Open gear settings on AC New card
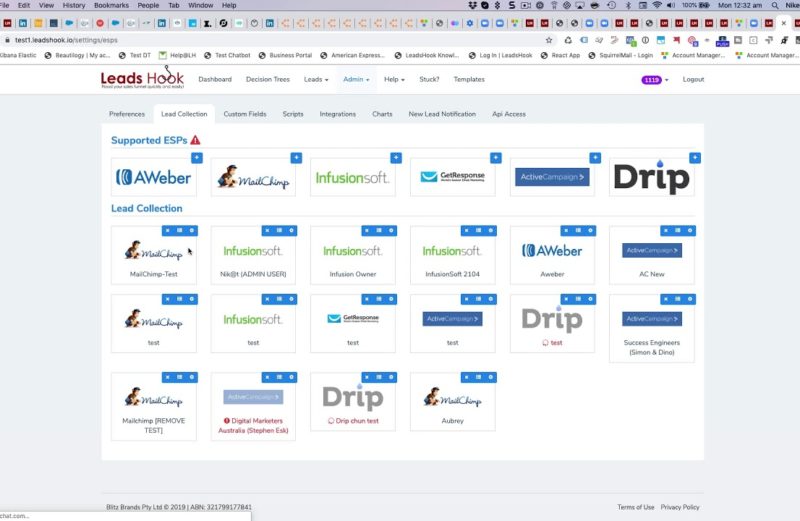This screenshot has height=521, width=800. 690,231
